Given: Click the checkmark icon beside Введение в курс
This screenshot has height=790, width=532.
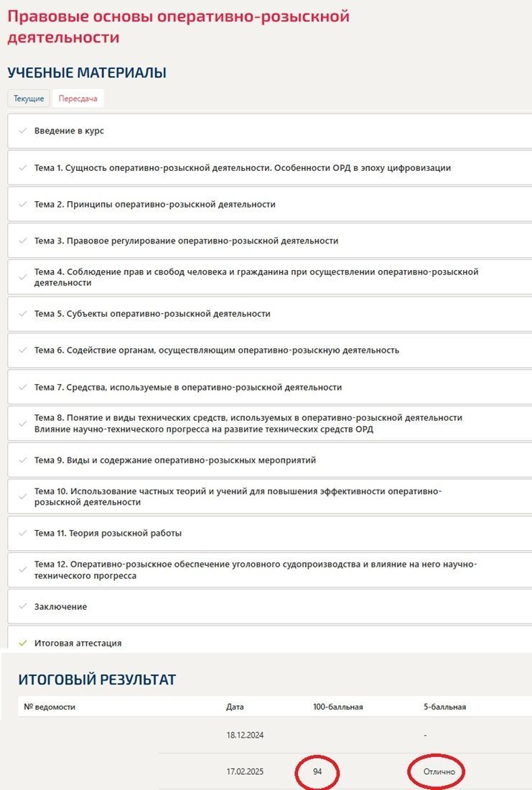Looking at the screenshot, I should point(23,131).
